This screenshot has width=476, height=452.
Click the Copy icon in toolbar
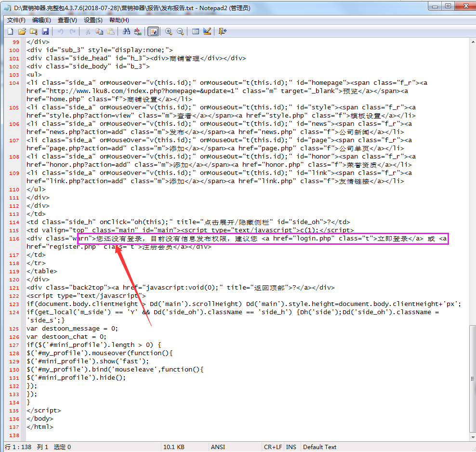[x=99, y=31]
